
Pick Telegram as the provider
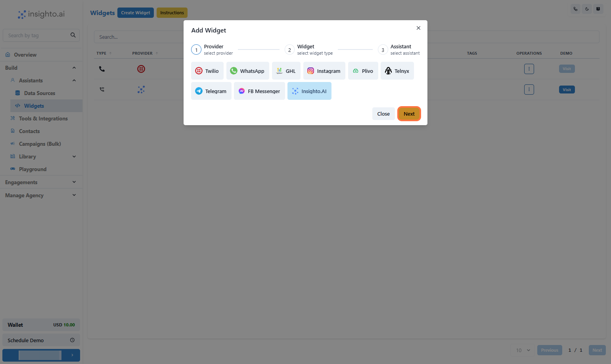211,91
